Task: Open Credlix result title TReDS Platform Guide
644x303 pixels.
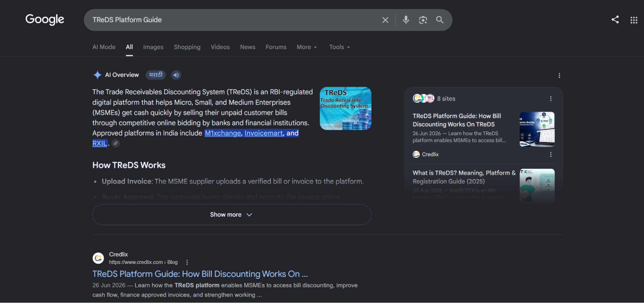Action: (x=200, y=274)
